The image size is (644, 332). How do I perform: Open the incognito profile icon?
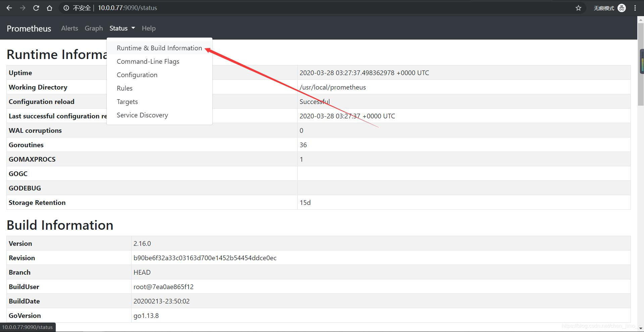[x=622, y=8]
